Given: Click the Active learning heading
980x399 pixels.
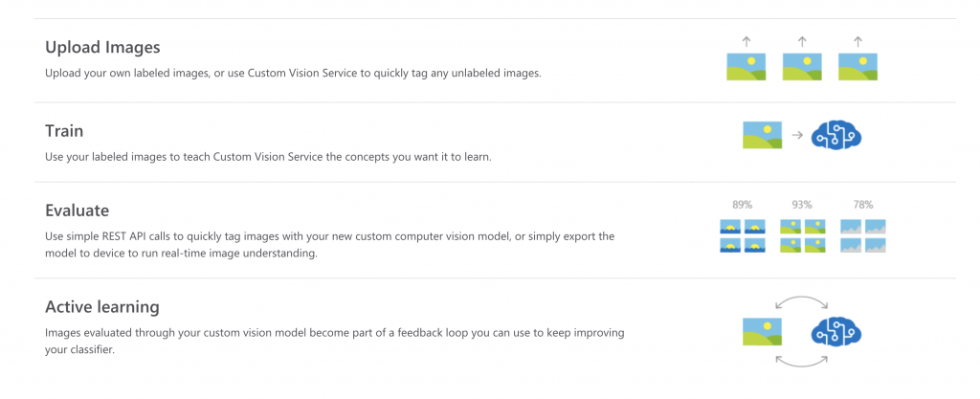Looking at the screenshot, I should tap(101, 307).
